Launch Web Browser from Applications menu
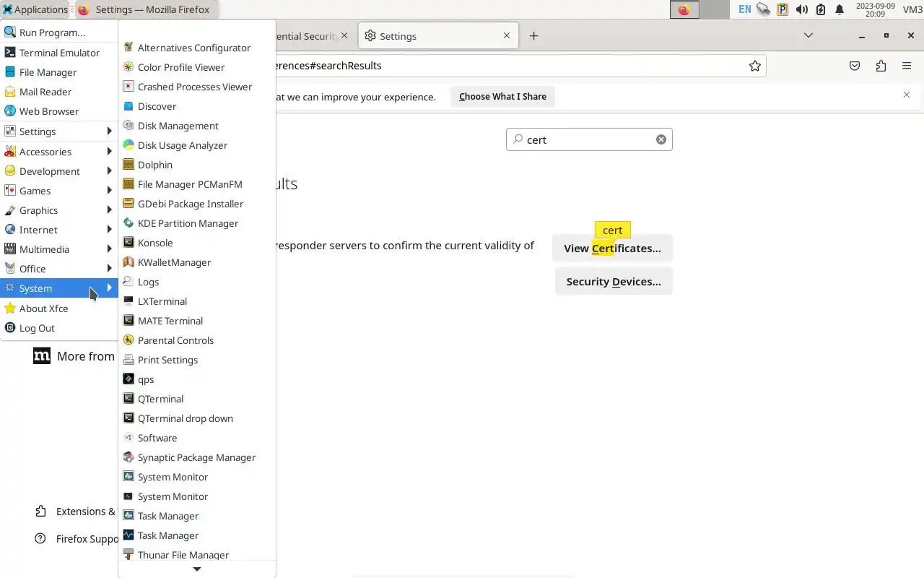The image size is (924, 578). [59, 111]
